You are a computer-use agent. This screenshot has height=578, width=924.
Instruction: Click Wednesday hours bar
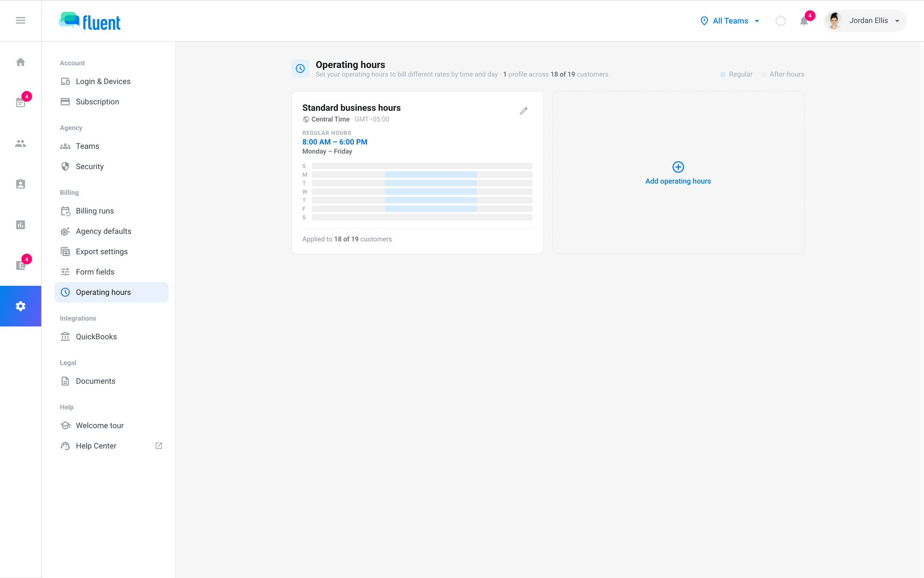(422, 192)
